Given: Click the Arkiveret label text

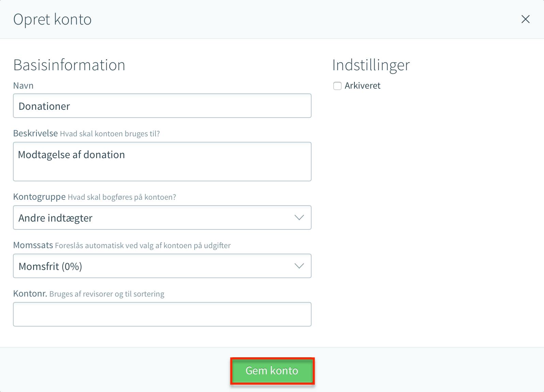Looking at the screenshot, I should click(362, 86).
